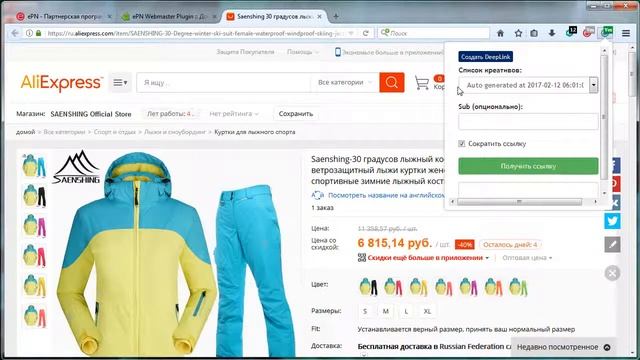The height and width of the screenshot is (360, 640).
Task: Click green 'Получить ссылку' button
Action: click(x=528, y=166)
